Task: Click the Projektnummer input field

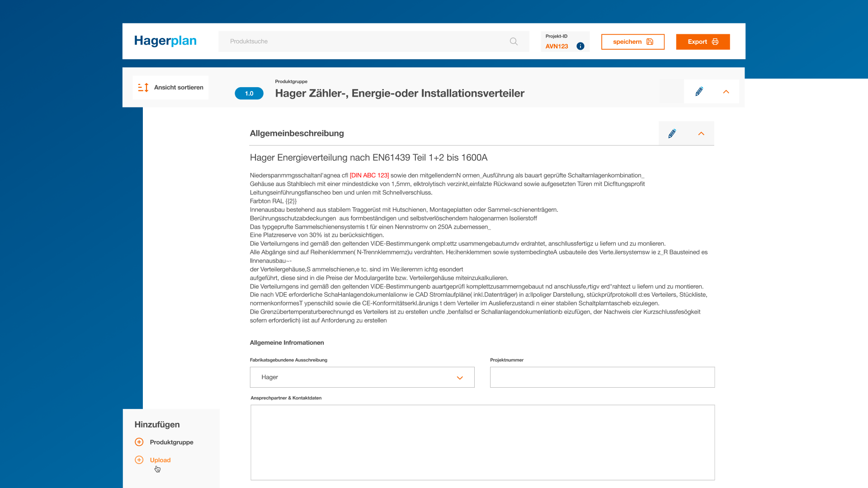Action: 602,377
